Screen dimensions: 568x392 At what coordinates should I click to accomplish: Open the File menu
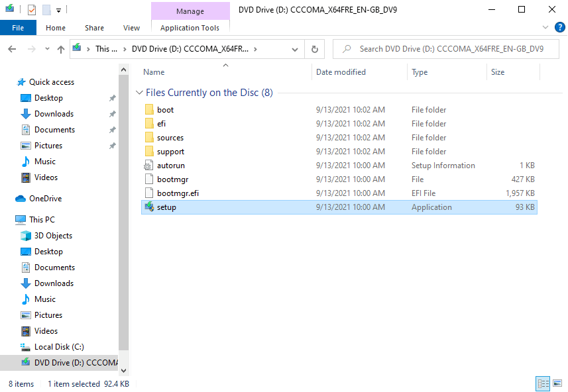(x=18, y=28)
